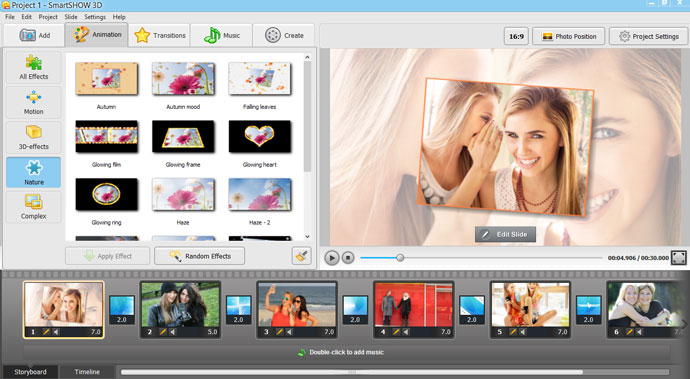Open the Add tab
This screenshot has width=690, height=379.
34,35
